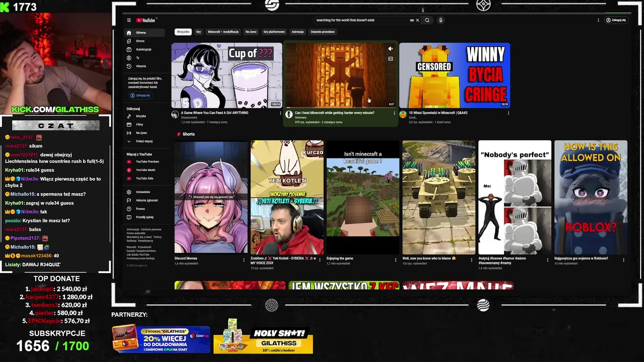644x362 pixels.
Task: Open the 9meoww channel avatar
Action: [289, 115]
